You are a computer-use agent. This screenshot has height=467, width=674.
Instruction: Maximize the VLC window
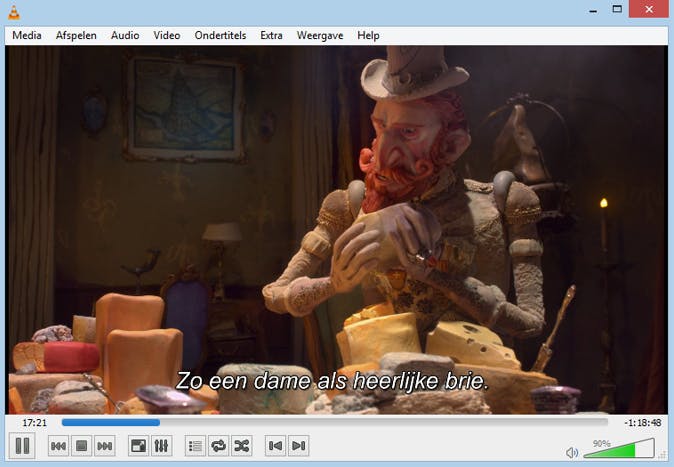coord(617,9)
